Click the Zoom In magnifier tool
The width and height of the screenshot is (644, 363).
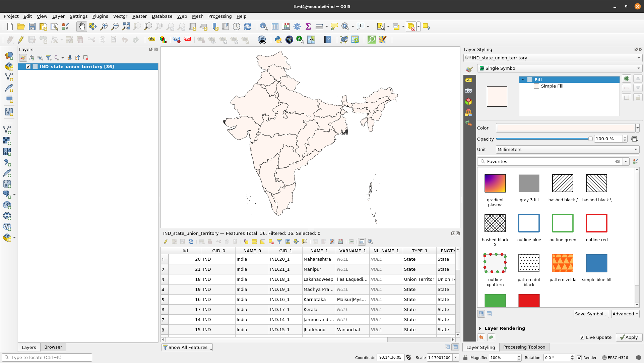tap(104, 27)
